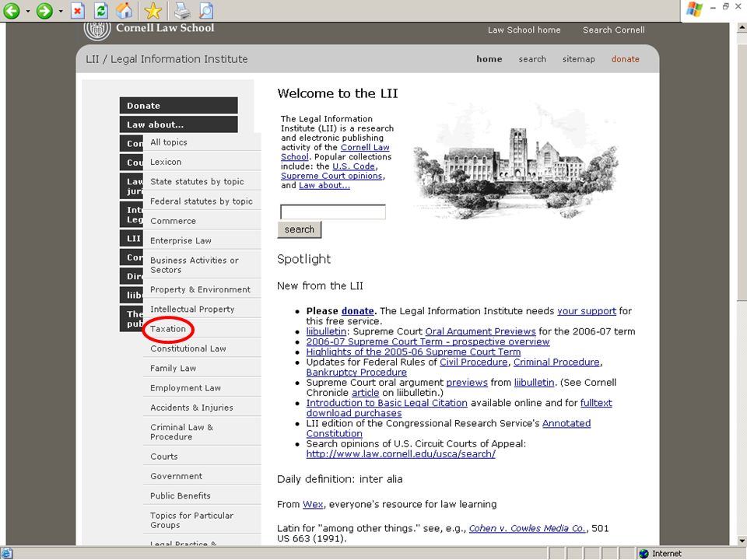Click the Refresh page icon
747x560 pixels.
(x=100, y=10)
